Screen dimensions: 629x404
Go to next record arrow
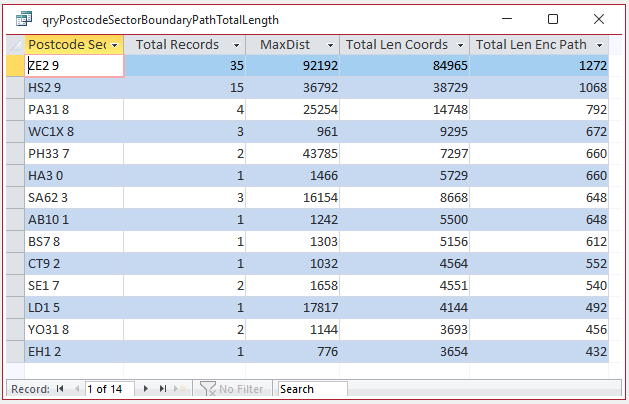146,389
